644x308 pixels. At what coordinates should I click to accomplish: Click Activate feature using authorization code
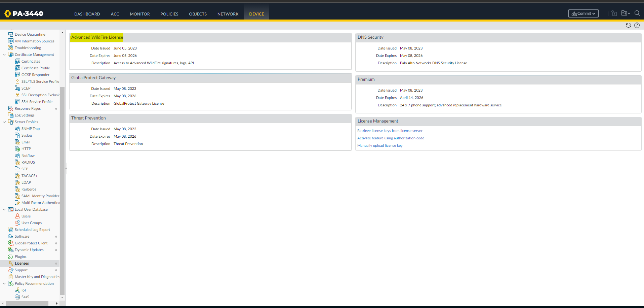point(391,138)
